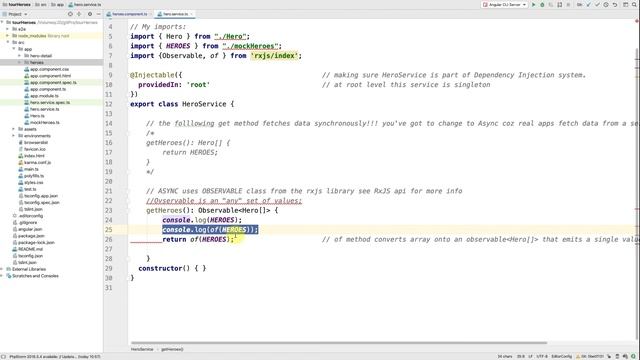Collapse the app folder
Image resolution: width=640 pixels, height=360 pixels.
[x=13, y=49]
